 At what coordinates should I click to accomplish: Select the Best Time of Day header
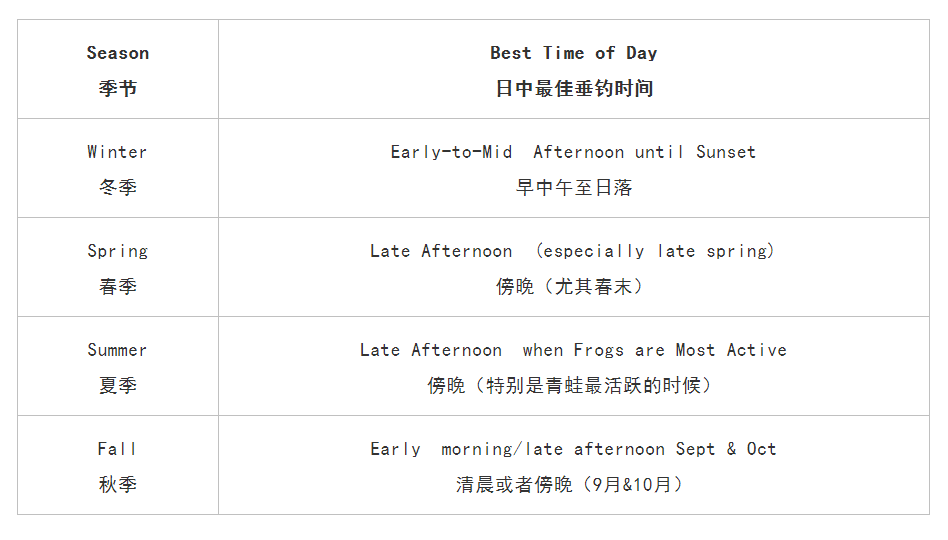(x=574, y=69)
